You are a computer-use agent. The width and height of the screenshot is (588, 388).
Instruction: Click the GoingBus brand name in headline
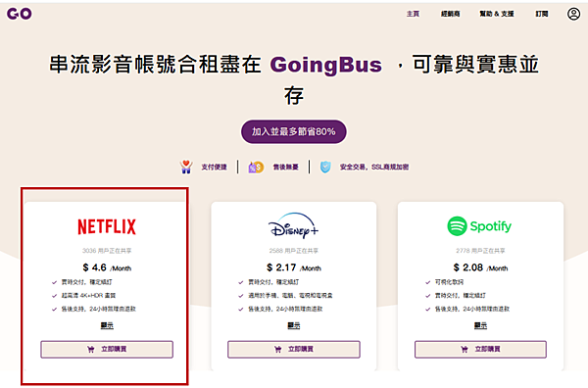click(326, 65)
